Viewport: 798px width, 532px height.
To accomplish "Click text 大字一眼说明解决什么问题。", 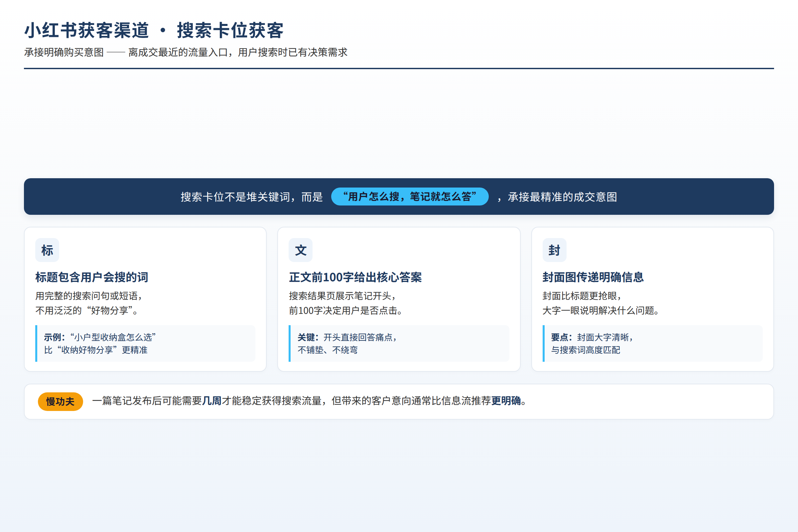I will click(x=601, y=311).
